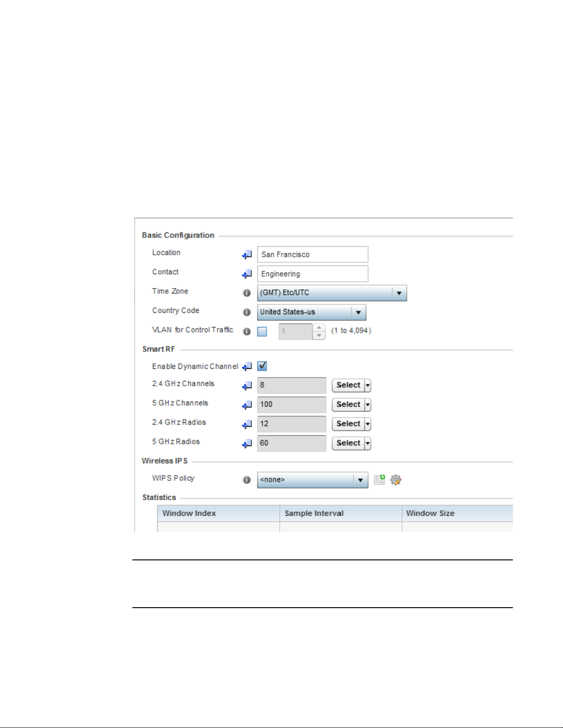The height and width of the screenshot is (728, 563).
Task: Click override icon for 5 GHz Channels
Action: (x=247, y=405)
